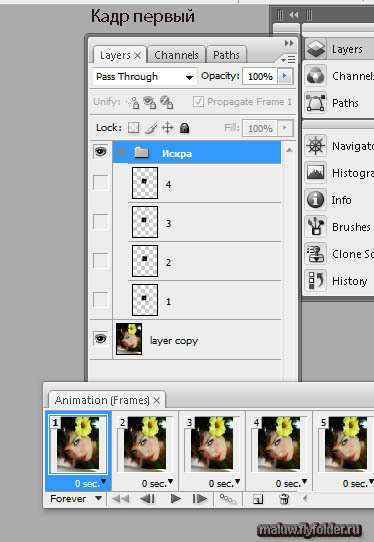Open the Forever looping options dropdown

(76, 499)
